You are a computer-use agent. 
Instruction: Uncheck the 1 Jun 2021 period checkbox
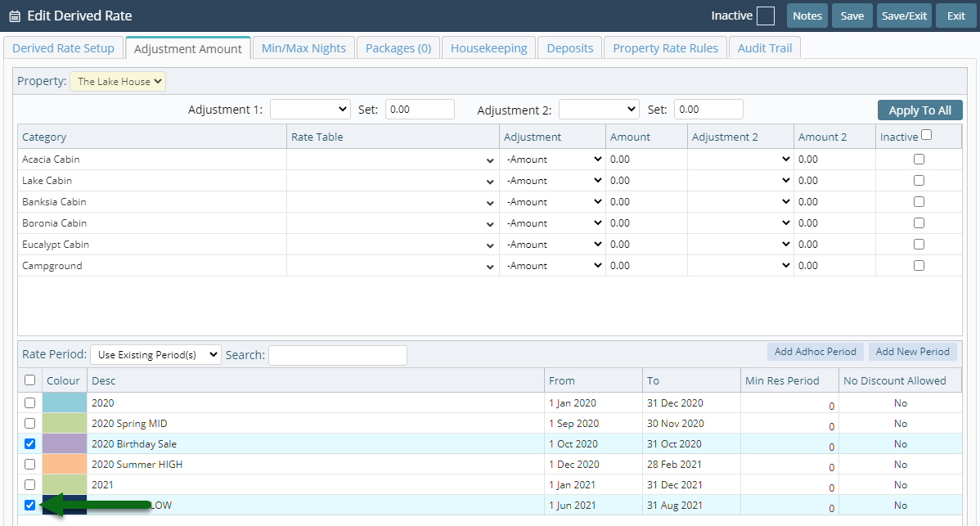[x=29, y=506]
